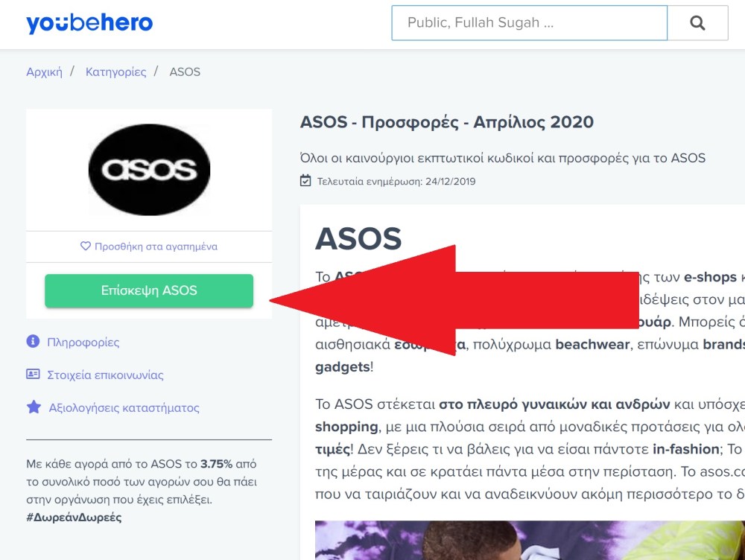Click the large red arrow graphic
The width and height of the screenshot is (745, 560).
coord(454,301)
